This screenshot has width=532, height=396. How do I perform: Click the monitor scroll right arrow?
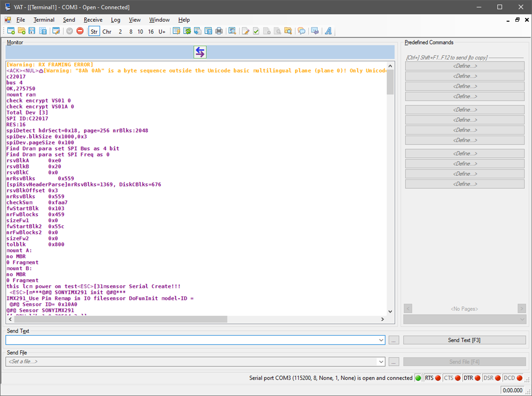click(x=383, y=319)
